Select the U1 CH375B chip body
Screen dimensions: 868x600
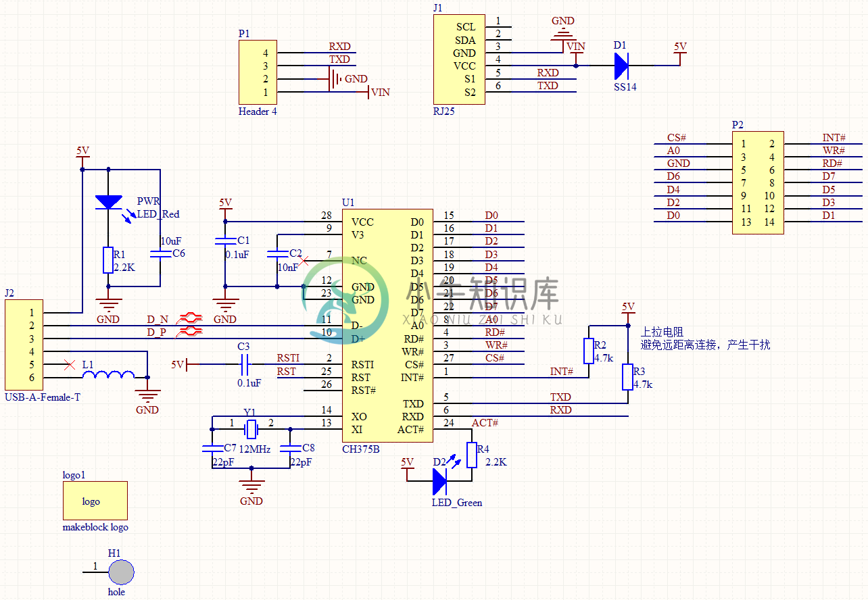(387, 325)
